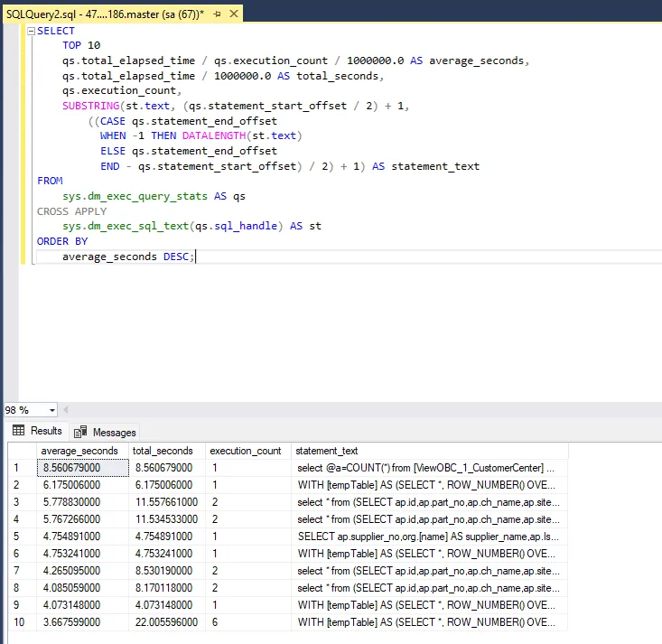Place cursor on the CROSS APPLY line

[x=72, y=211]
